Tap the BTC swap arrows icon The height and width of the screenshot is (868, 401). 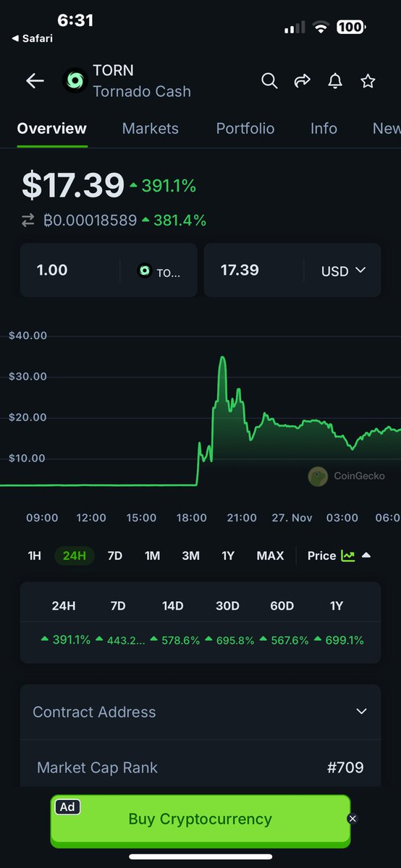(x=28, y=221)
